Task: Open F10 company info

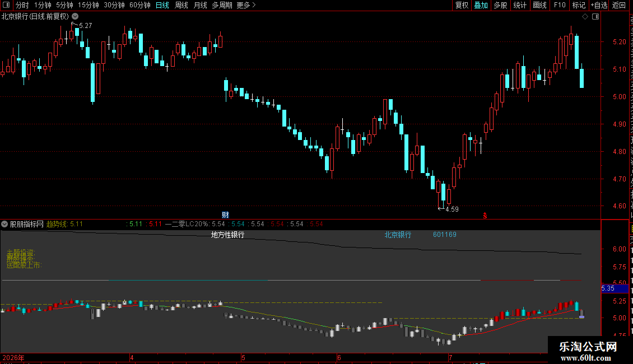Action: coord(560,5)
